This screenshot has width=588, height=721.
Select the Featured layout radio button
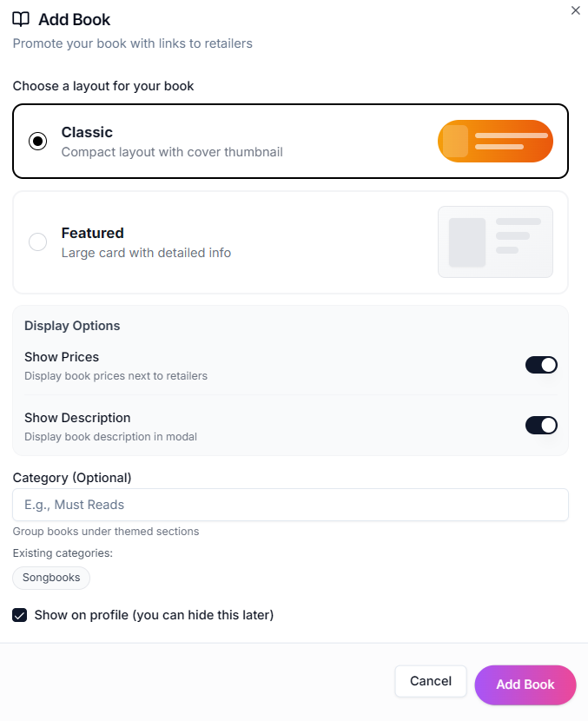coord(38,241)
